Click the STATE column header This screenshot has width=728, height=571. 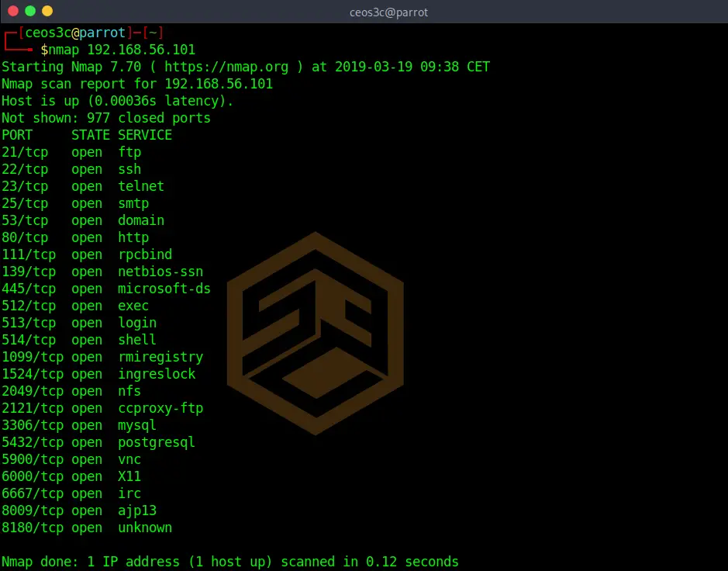pos(91,135)
